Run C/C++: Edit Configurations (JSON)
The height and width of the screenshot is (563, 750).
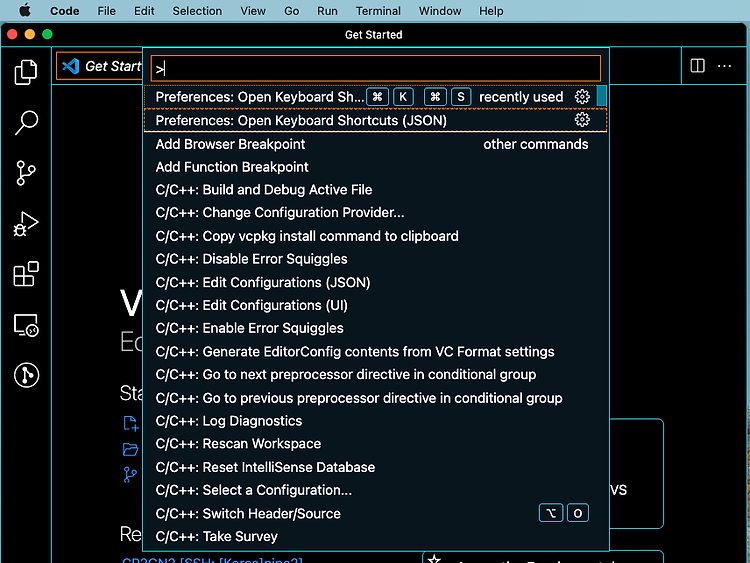[x=375, y=282]
